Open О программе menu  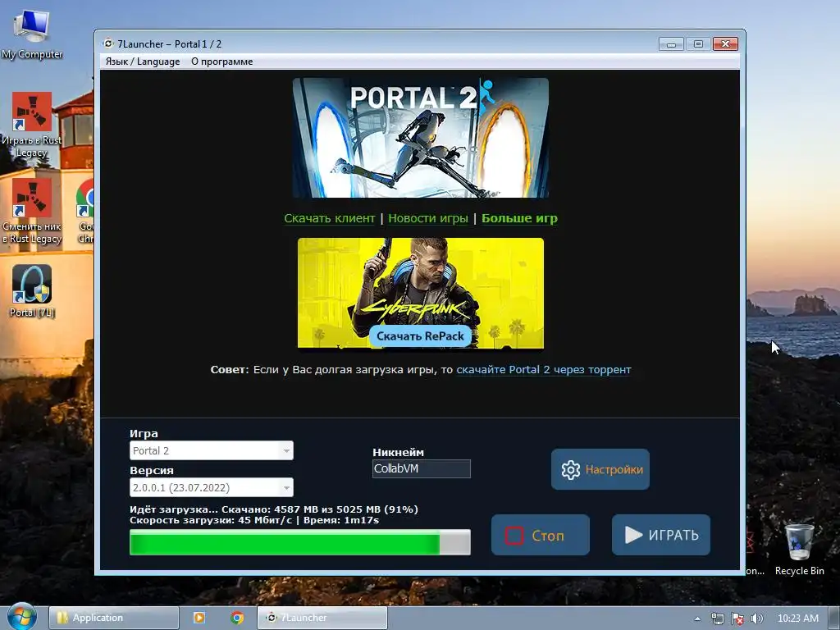[x=221, y=61]
